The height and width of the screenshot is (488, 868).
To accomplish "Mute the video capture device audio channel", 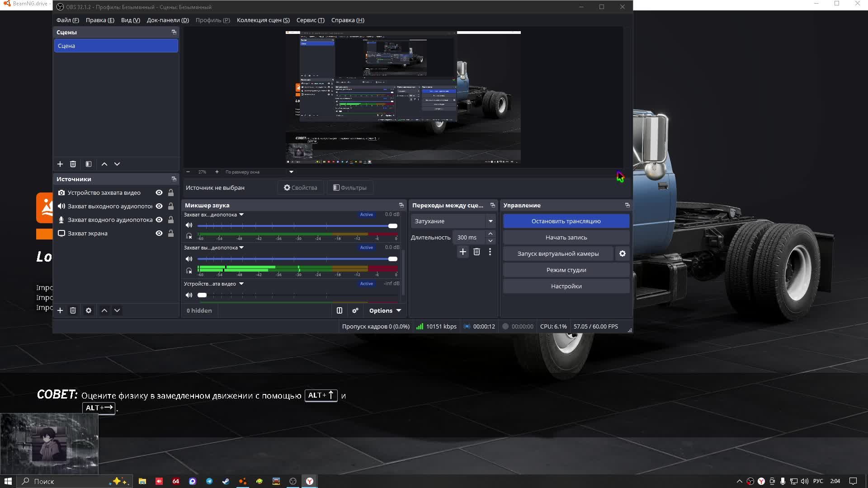I will point(189,295).
